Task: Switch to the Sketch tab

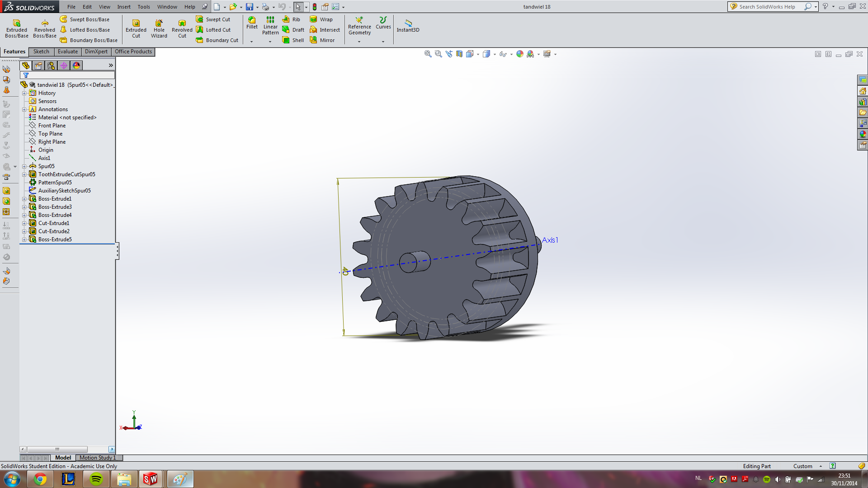Action: click(x=41, y=52)
